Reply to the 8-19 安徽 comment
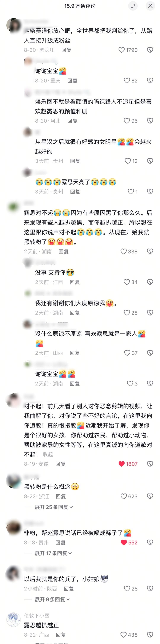The width and height of the screenshot is (160, 644). click(x=60, y=464)
